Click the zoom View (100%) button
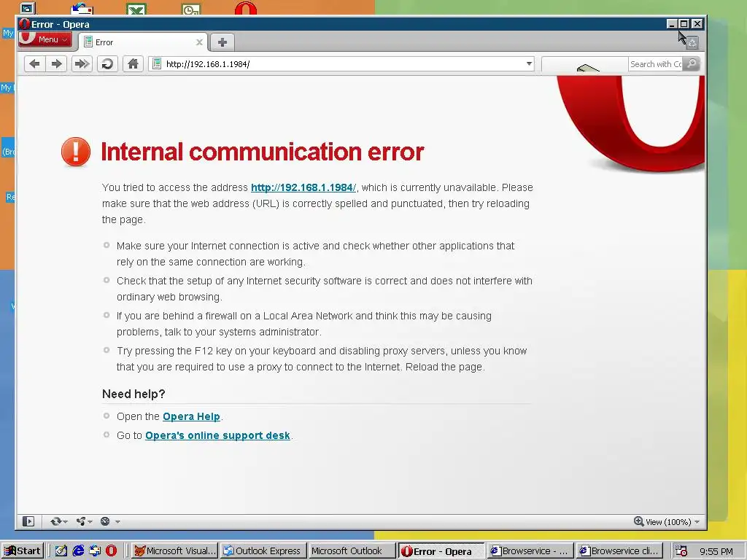The width and height of the screenshot is (747, 560). pyautogui.click(x=662, y=522)
